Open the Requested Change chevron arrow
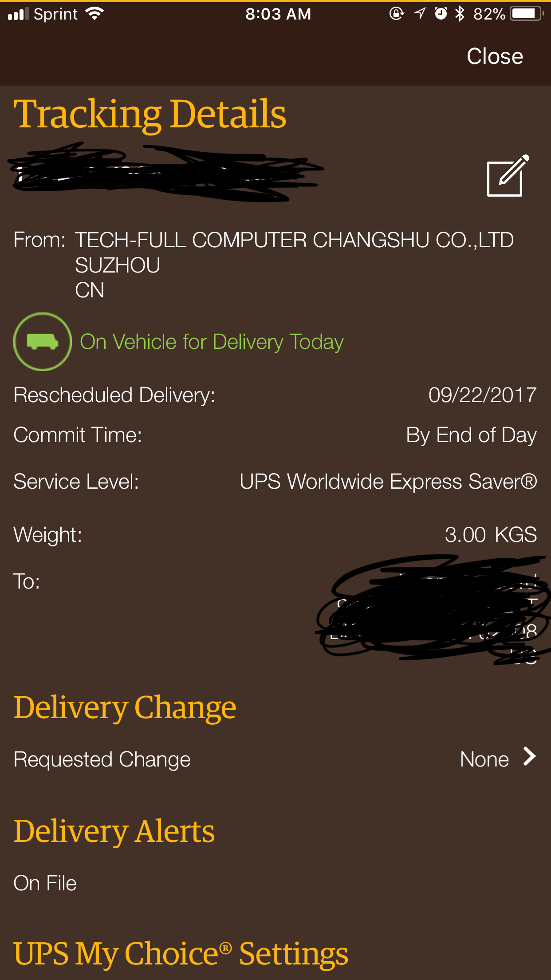The image size is (551, 980). [x=529, y=756]
